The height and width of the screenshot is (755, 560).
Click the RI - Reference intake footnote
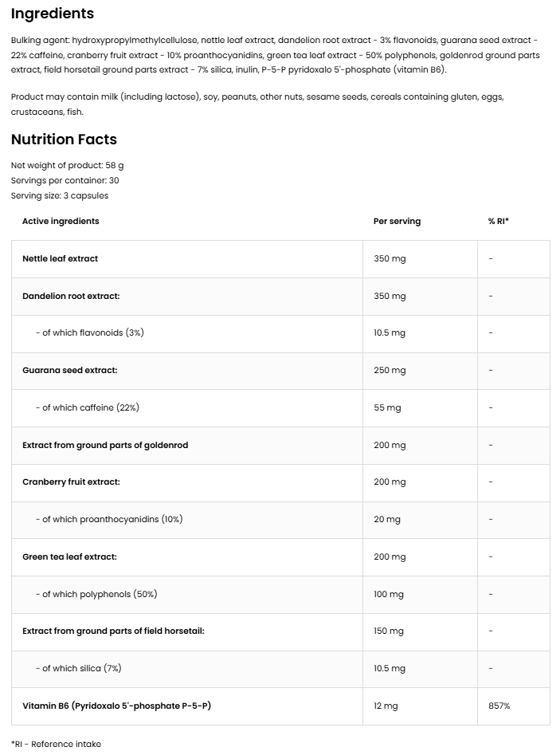[57, 744]
